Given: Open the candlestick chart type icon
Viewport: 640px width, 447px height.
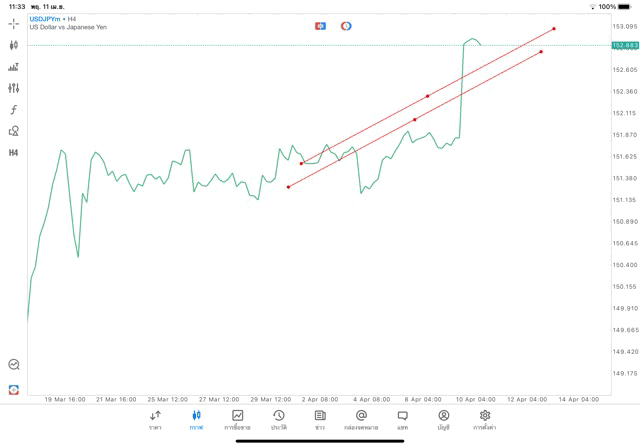Looking at the screenshot, I should (x=14, y=45).
